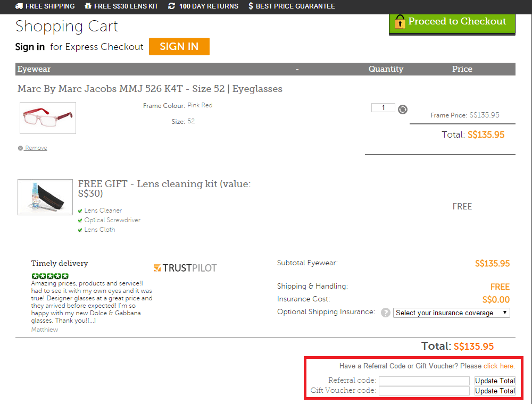532x404 pixels.
Task: Click the dollar icon beside BEST PRICE GUARANTEE
Action: (251, 6)
